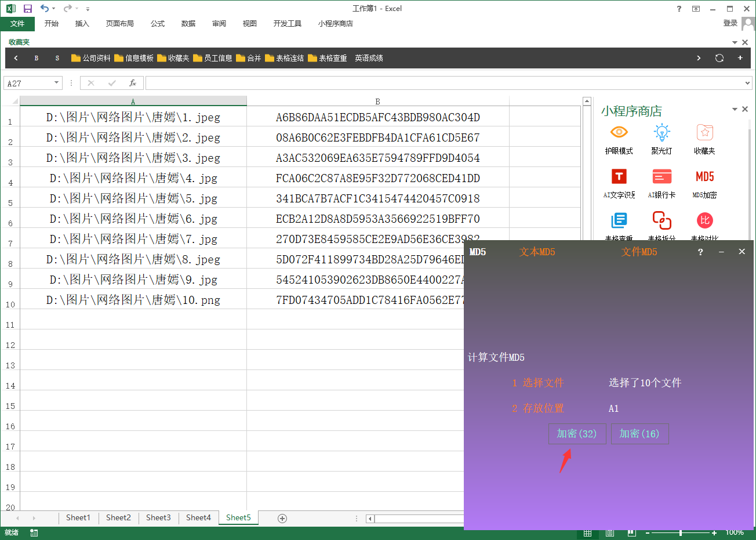The width and height of the screenshot is (756, 540).
Task: Go back in the favorites bar
Action: click(16, 58)
